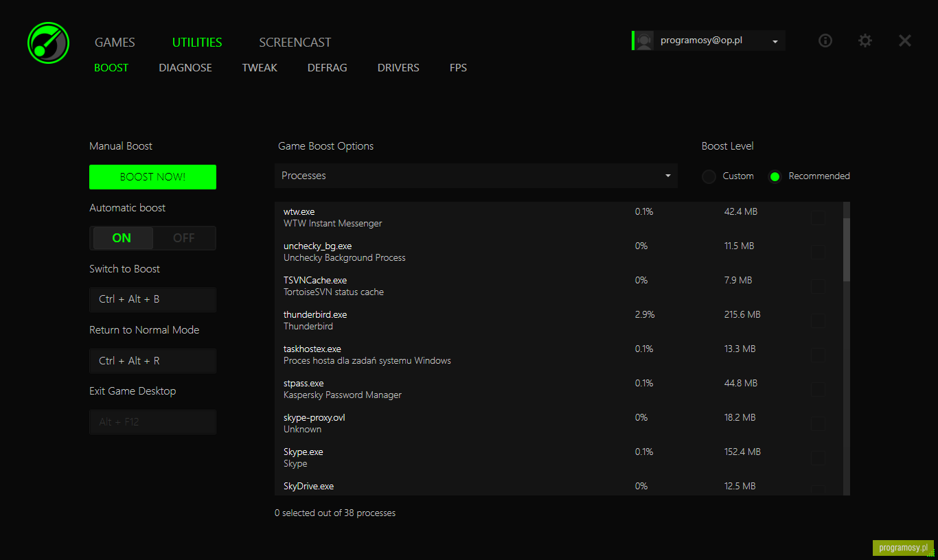Screen dimensions: 938x560
Task: Click the Exit Game Desktop Alt + F12 field
Action: (152, 422)
